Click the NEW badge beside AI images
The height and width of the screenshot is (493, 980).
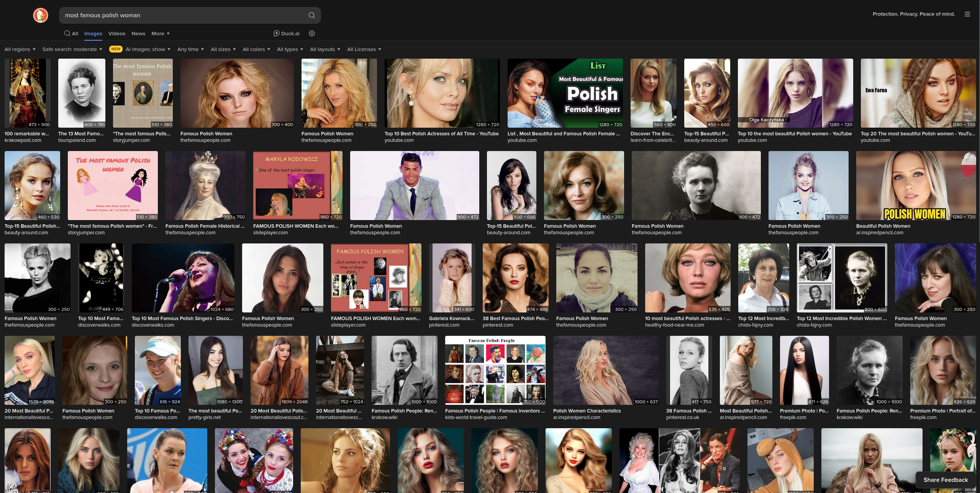pyautogui.click(x=116, y=49)
